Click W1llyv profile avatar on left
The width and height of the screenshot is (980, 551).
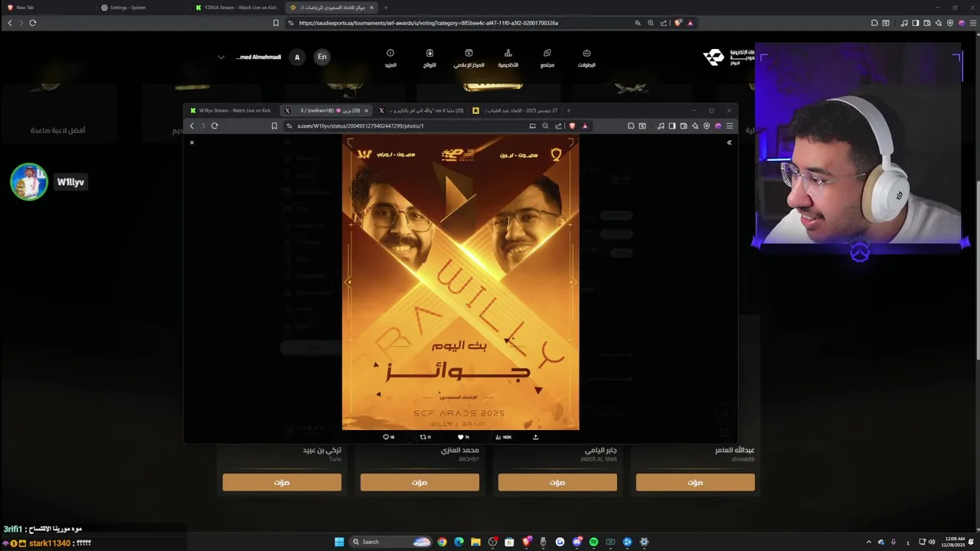pos(29,182)
